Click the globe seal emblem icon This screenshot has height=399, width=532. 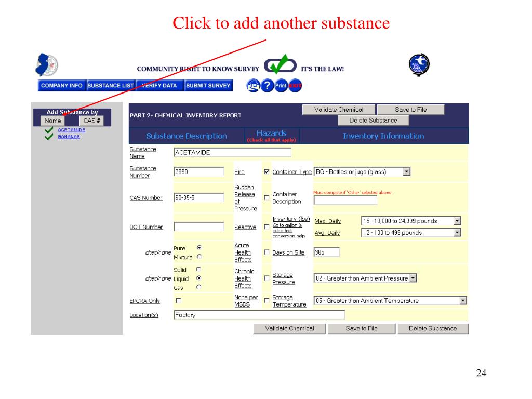[419, 64]
